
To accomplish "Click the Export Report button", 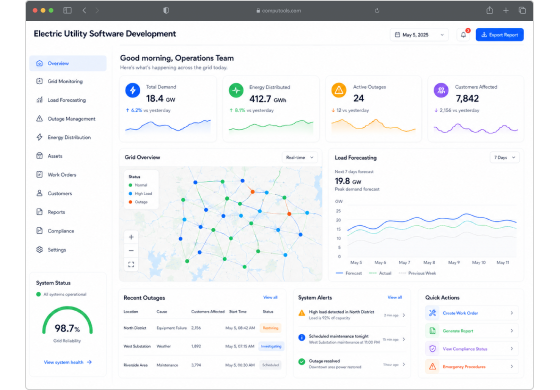I will pos(500,35).
